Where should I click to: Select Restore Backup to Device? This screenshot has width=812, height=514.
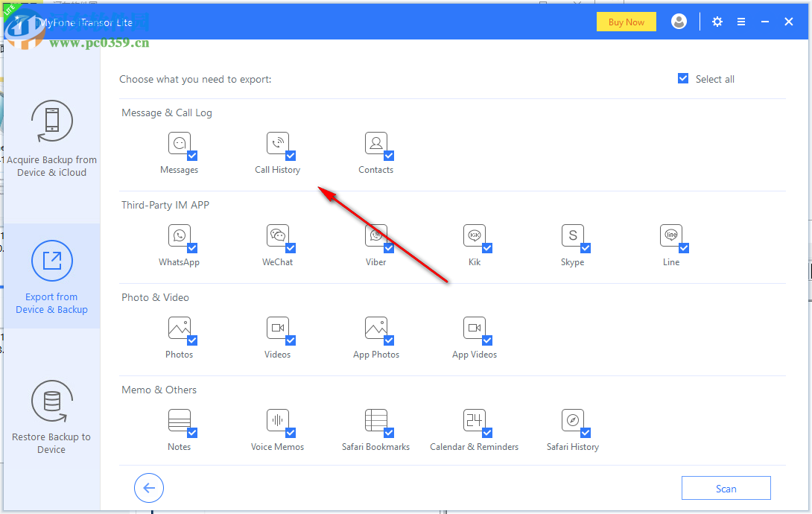51,417
